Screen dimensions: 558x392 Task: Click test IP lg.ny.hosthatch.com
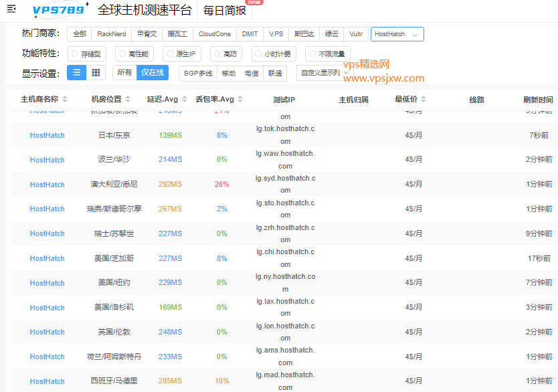(x=286, y=283)
